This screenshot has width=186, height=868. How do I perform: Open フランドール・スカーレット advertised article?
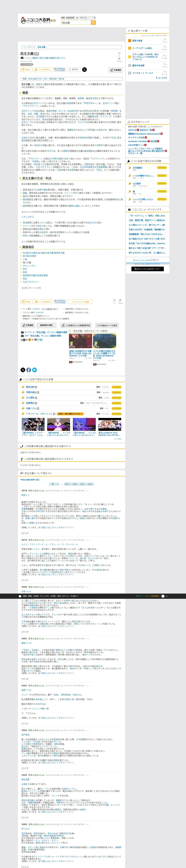[x=39, y=414]
